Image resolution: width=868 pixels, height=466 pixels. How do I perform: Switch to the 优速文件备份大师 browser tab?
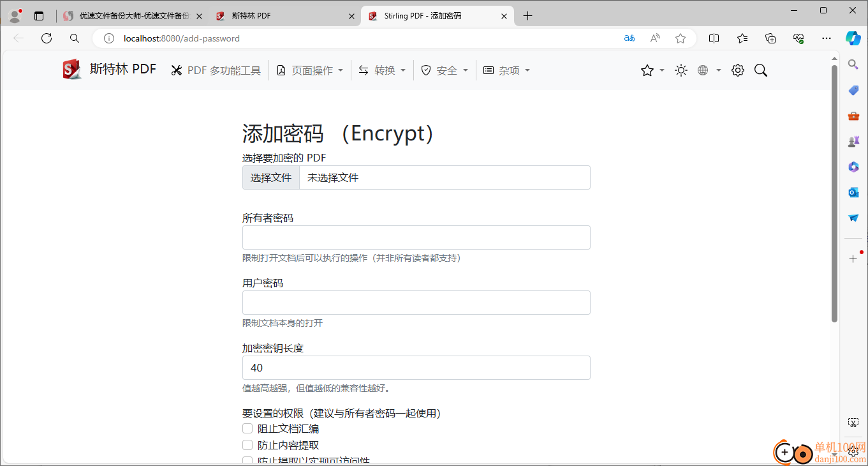pos(133,16)
